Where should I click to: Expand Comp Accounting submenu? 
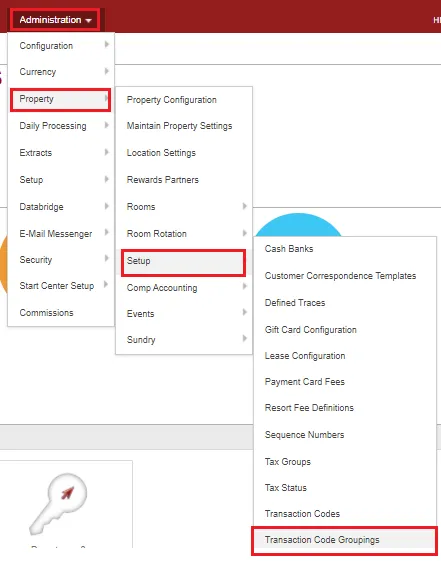(x=184, y=288)
